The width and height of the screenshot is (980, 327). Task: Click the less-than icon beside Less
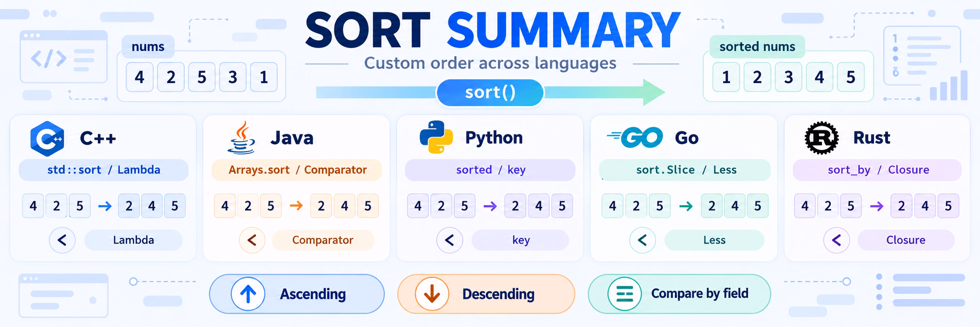coord(643,240)
